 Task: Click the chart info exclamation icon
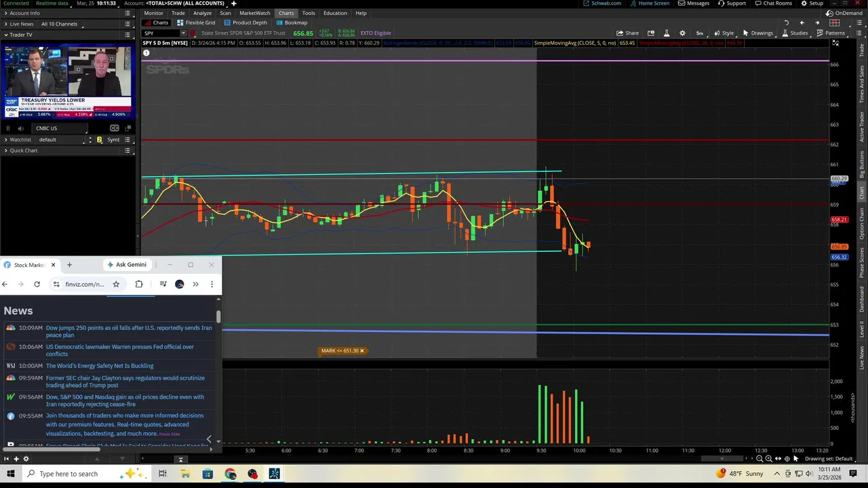(x=146, y=52)
